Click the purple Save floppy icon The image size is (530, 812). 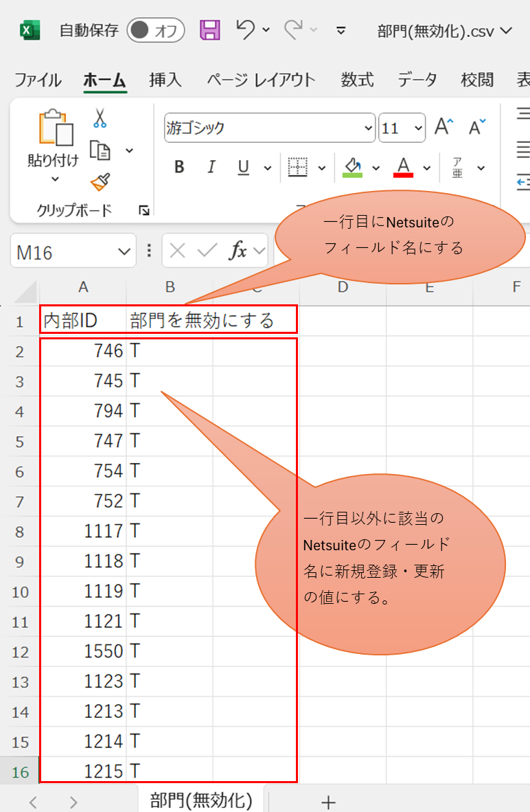coord(209,30)
